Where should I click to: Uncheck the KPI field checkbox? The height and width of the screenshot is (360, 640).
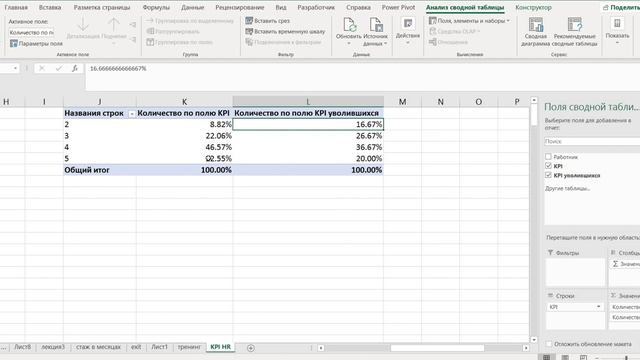548,166
